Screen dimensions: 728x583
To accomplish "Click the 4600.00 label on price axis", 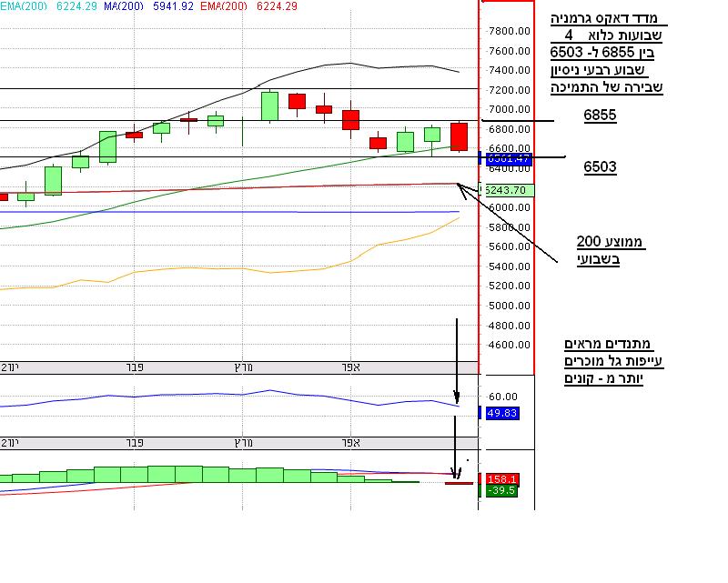I will (509, 345).
